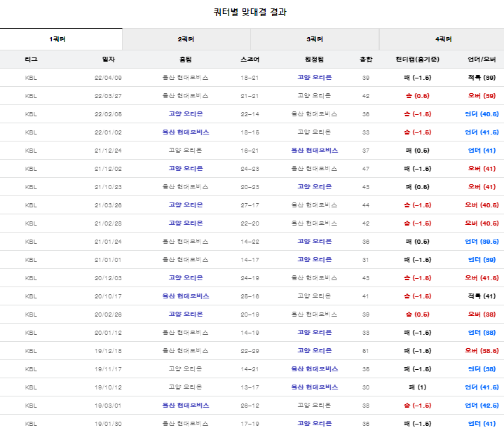This screenshot has height=428, width=504.
Task: Open home team 울산 현대모비스 in 19/03/01 row
Action: pos(186,405)
